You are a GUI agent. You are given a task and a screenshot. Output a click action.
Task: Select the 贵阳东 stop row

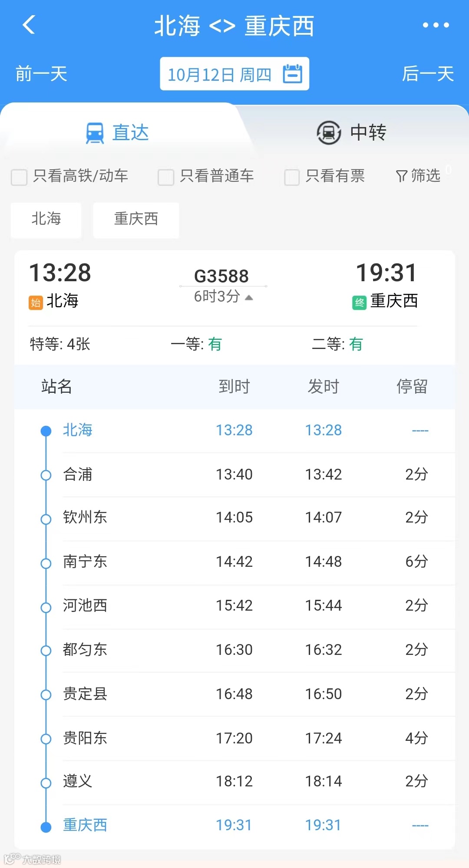click(x=234, y=738)
